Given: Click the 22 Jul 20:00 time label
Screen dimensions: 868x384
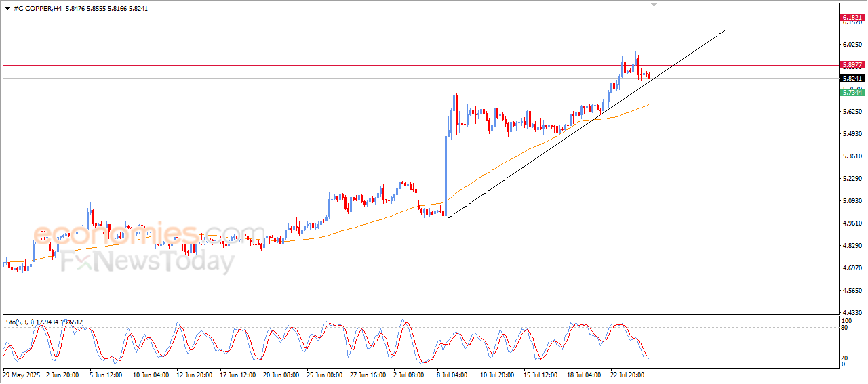Looking at the screenshot, I should [x=628, y=374].
